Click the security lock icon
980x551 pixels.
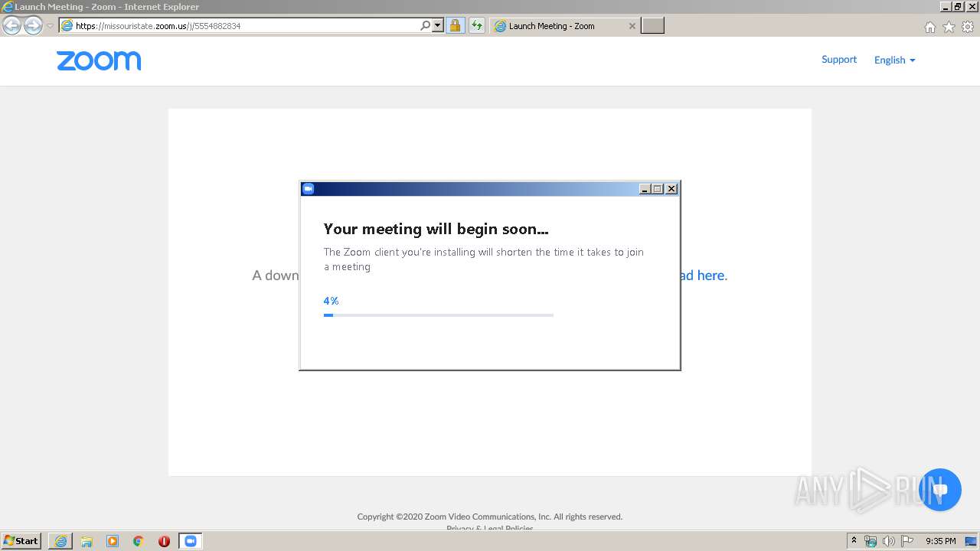click(x=455, y=25)
